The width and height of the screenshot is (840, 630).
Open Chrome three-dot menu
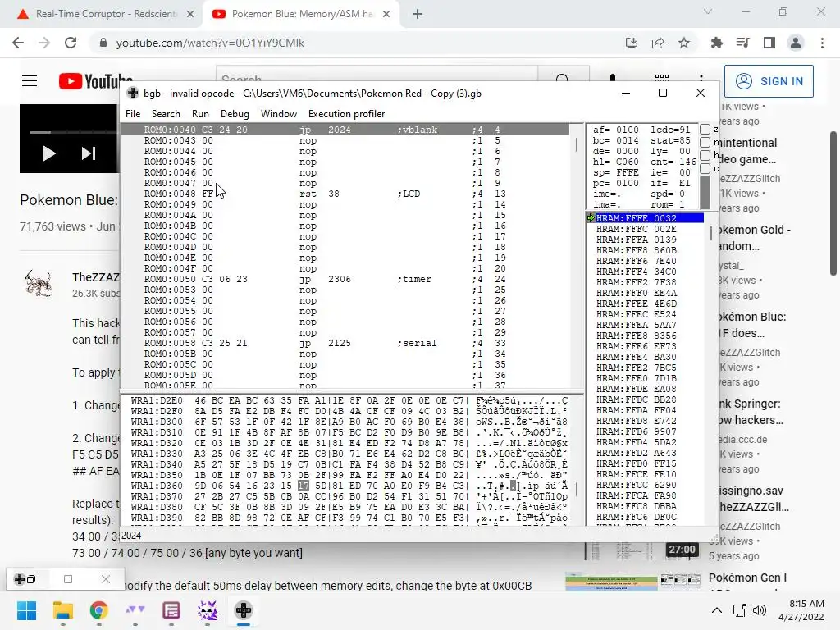[x=822, y=43]
